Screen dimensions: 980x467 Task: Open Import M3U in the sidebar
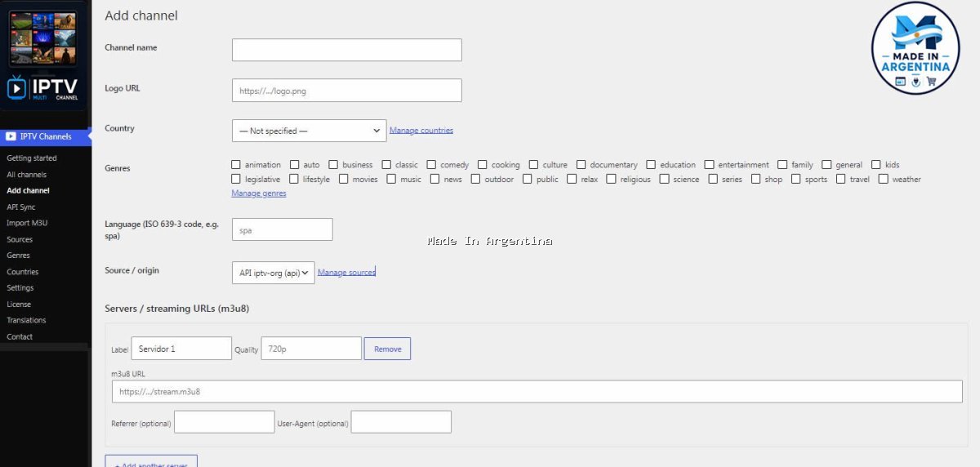pos(29,223)
